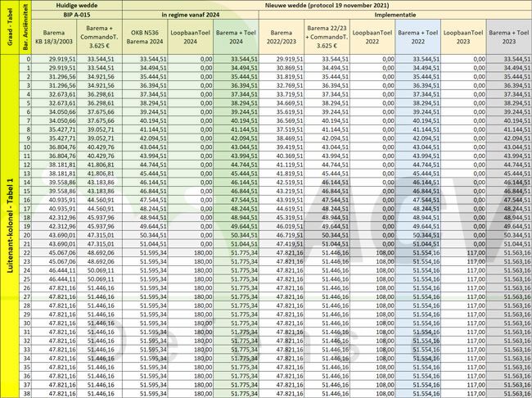532x398 pixels.
Task: Select OKB N536 Barema 2024 value in row 5
Action: (x=145, y=103)
